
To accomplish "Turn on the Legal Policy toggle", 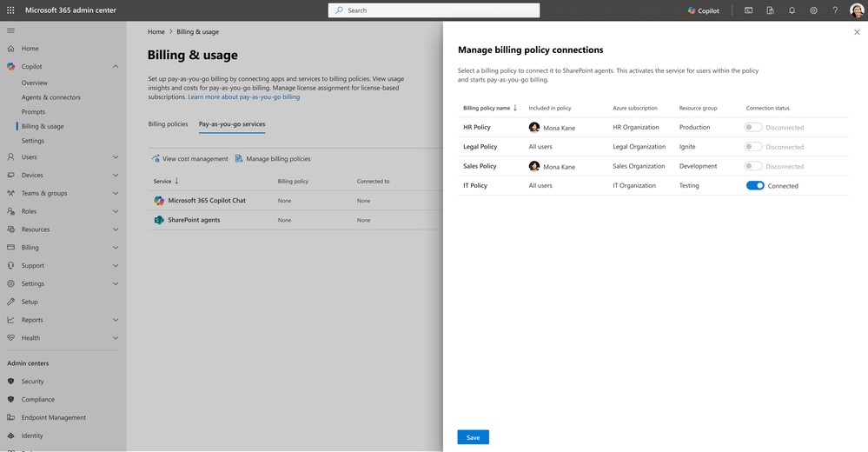I will coord(754,147).
